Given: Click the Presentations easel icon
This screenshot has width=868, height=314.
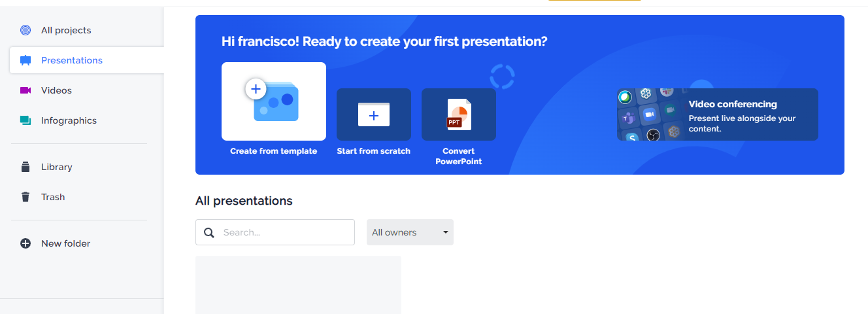Looking at the screenshot, I should pos(25,60).
